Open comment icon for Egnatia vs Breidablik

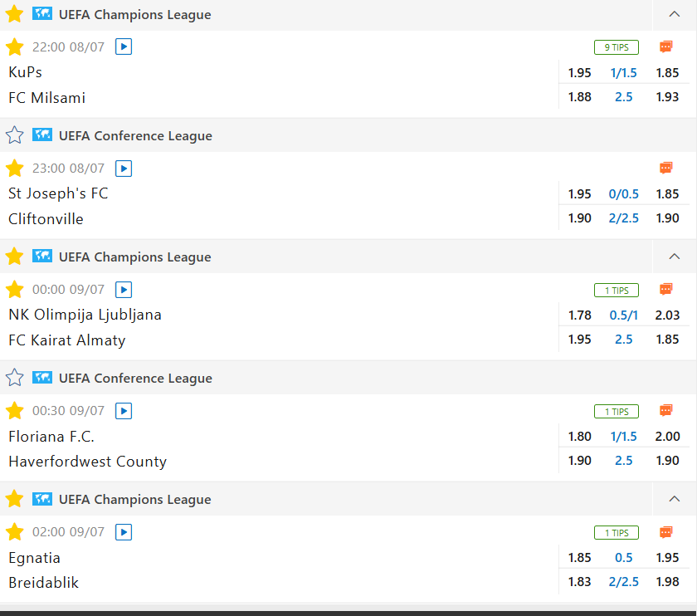(665, 532)
